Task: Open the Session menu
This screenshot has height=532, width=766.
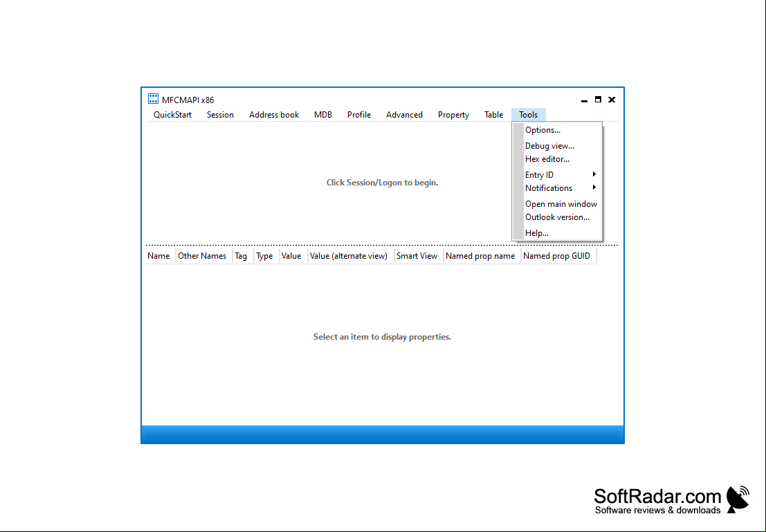Action: [x=220, y=115]
